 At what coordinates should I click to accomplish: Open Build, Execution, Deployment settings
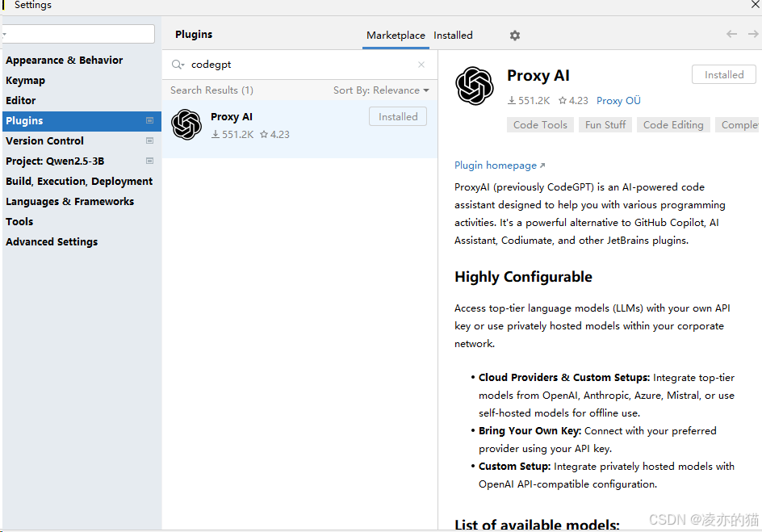tap(79, 181)
